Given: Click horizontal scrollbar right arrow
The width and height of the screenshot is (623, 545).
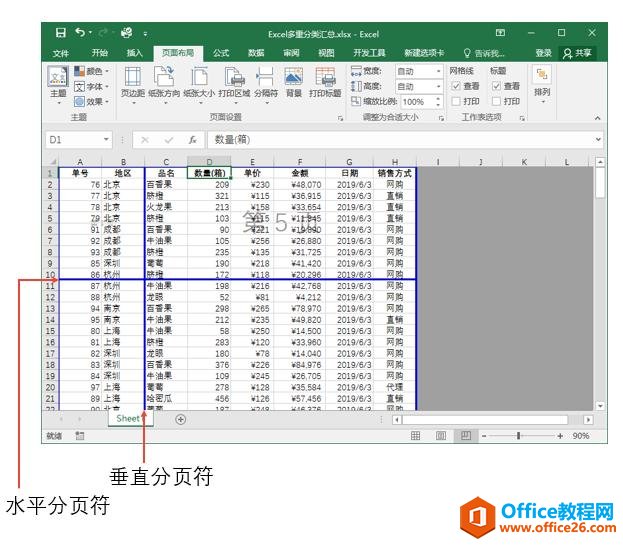Looking at the screenshot, I should (588, 419).
